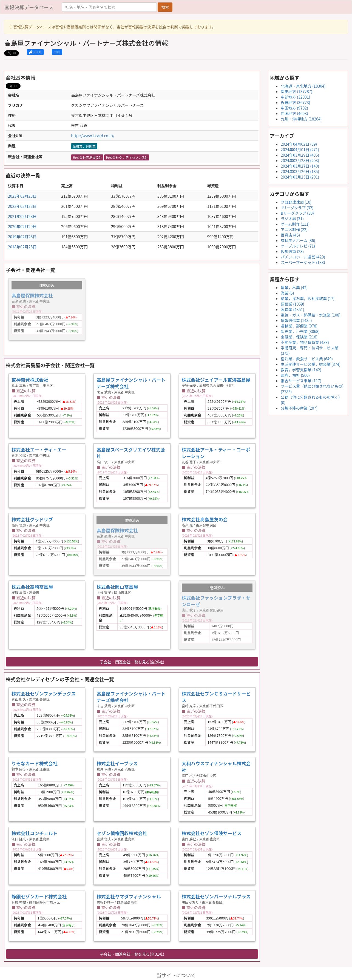Screen dimensions: 352x980
Task: View all 26 Takashimaya subsidiaries button
Action: coord(132,662)
